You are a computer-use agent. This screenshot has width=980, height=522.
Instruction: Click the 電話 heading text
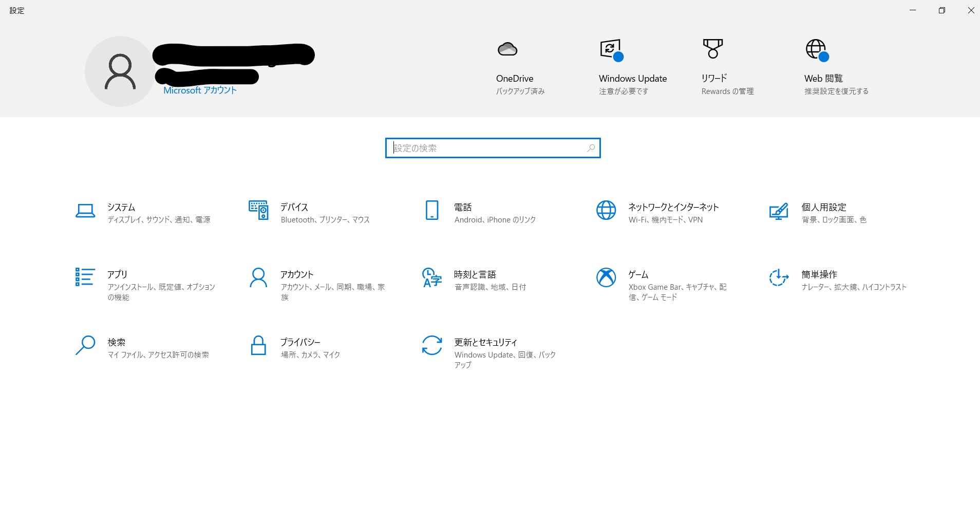coord(463,207)
